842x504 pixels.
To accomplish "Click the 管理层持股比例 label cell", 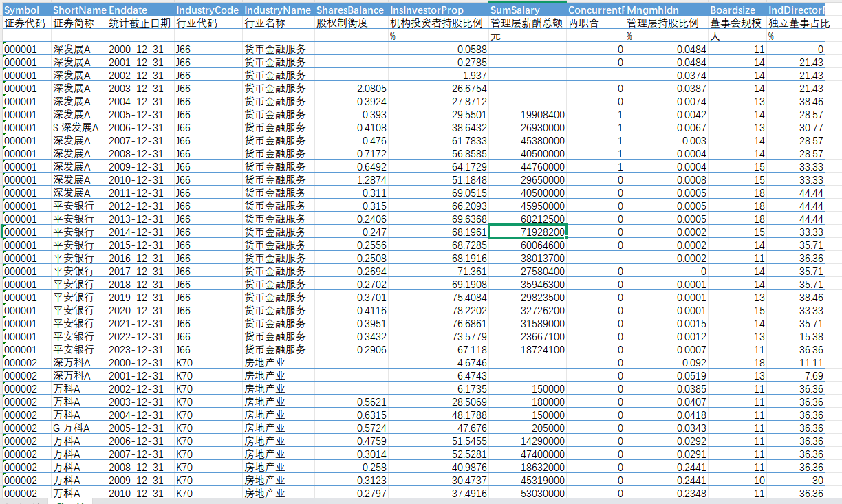I will click(x=667, y=23).
